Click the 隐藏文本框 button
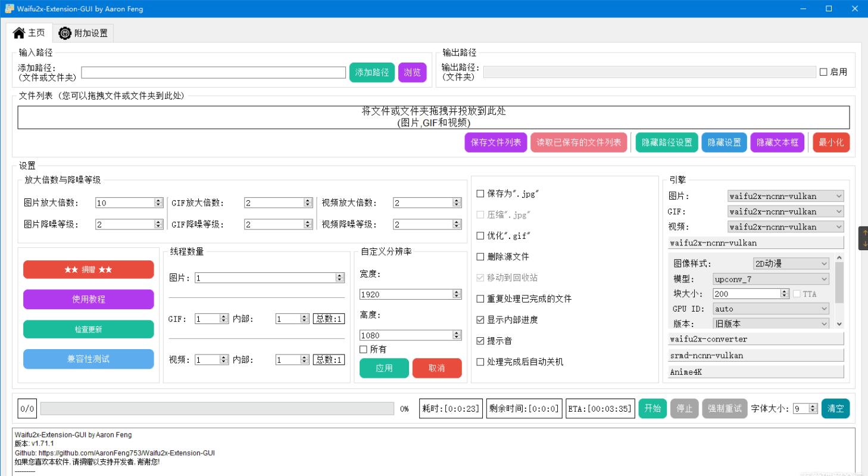The width and height of the screenshot is (868, 476). point(778,142)
